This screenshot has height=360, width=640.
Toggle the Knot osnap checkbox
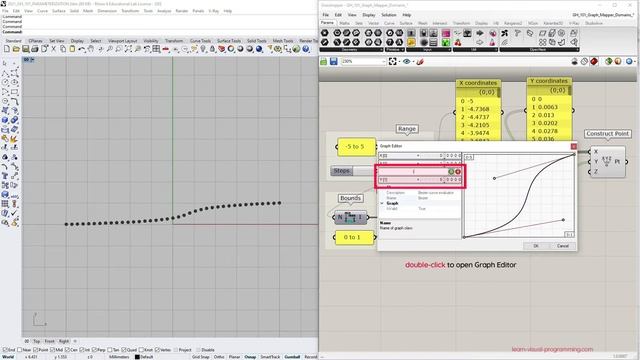pos(141,350)
